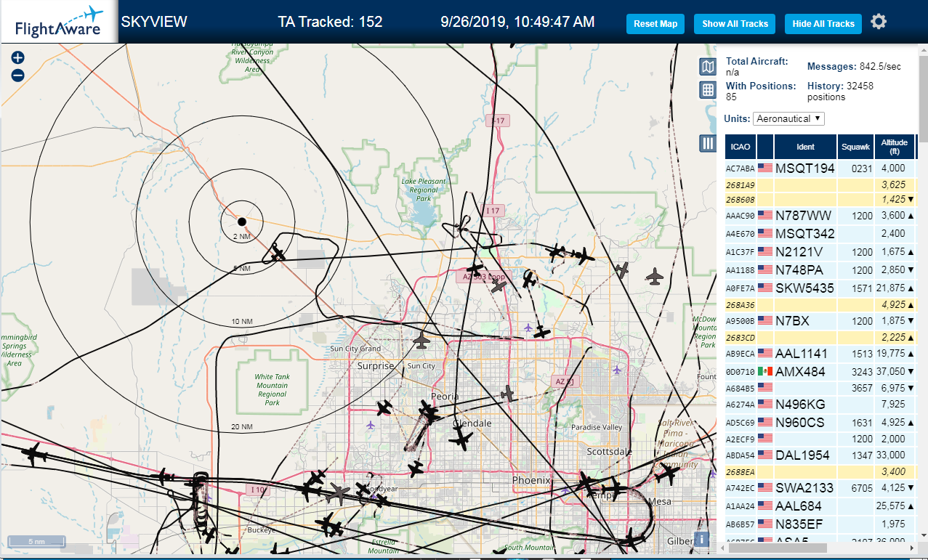
Task: Sort table by Ident column
Action: pyautogui.click(x=806, y=147)
